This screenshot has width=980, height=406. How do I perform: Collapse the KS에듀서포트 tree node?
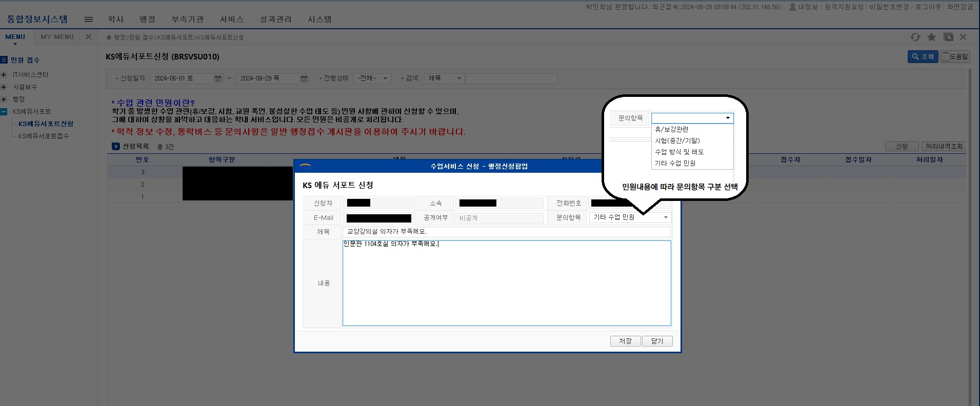tap(4, 112)
